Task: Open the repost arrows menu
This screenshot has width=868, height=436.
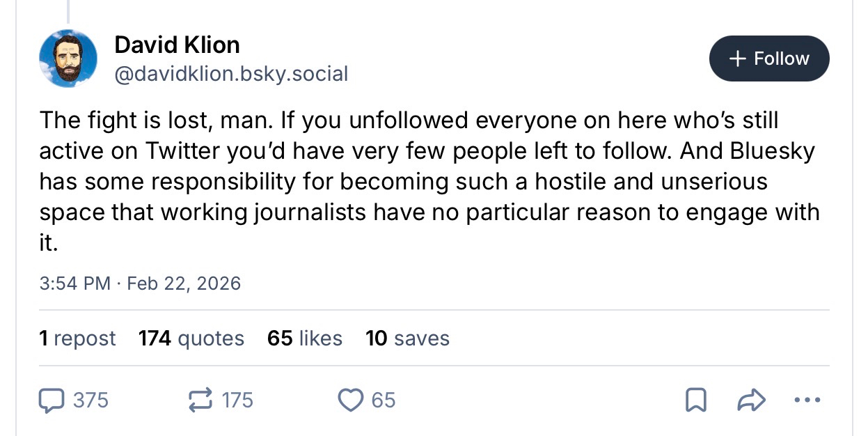Action: click(200, 400)
